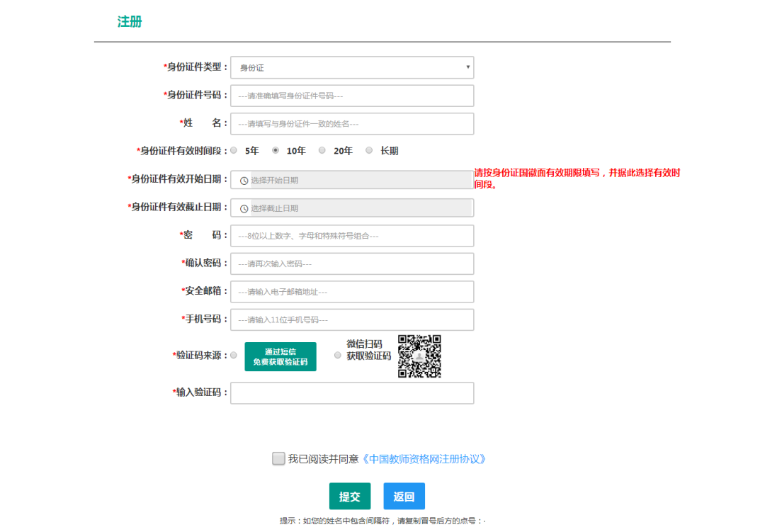Click the 注册 page heading
This screenshot has height=532, width=765.
tap(130, 21)
